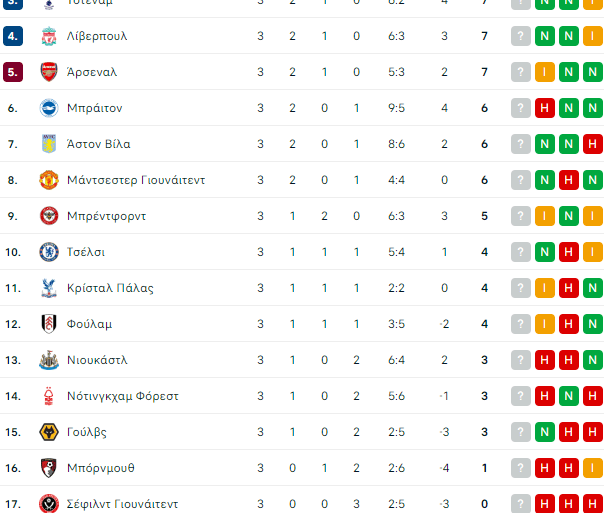Click the Brentford club crest icon
The height and width of the screenshot is (513, 604).
pyautogui.click(x=49, y=216)
